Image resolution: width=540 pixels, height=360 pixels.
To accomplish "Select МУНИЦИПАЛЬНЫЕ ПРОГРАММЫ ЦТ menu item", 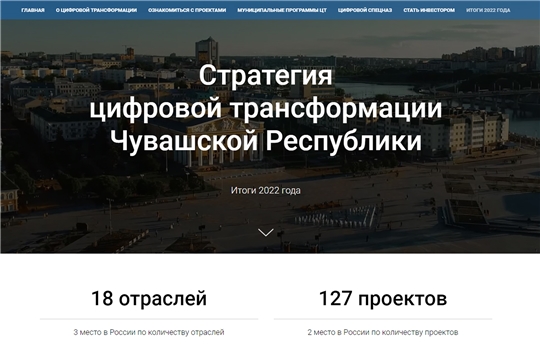I will pos(282,10).
